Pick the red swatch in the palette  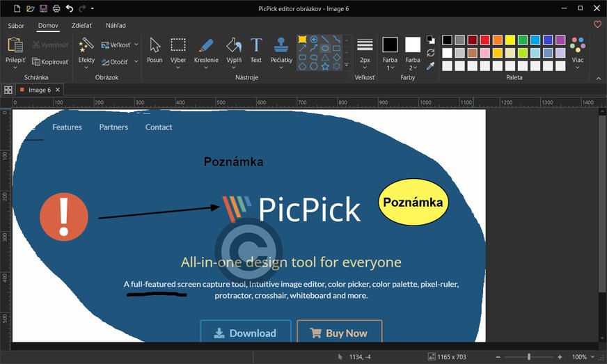coord(485,40)
